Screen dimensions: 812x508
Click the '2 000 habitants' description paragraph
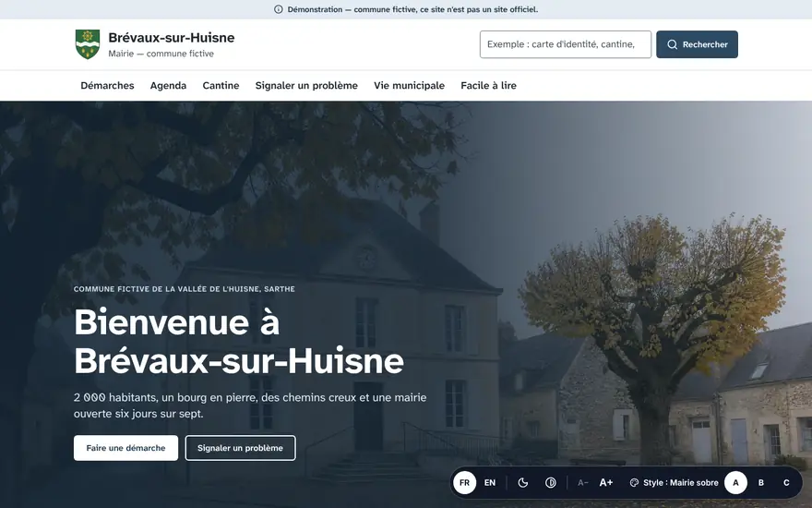pos(250,405)
